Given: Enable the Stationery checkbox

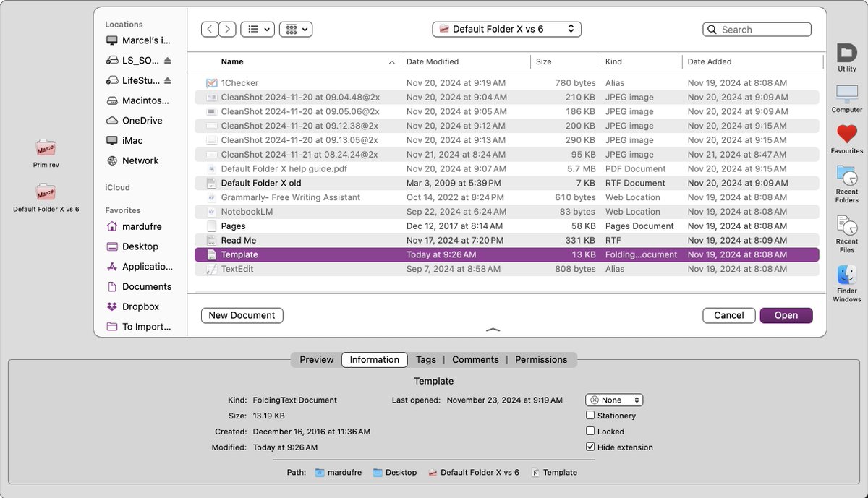Looking at the screenshot, I should [x=590, y=416].
